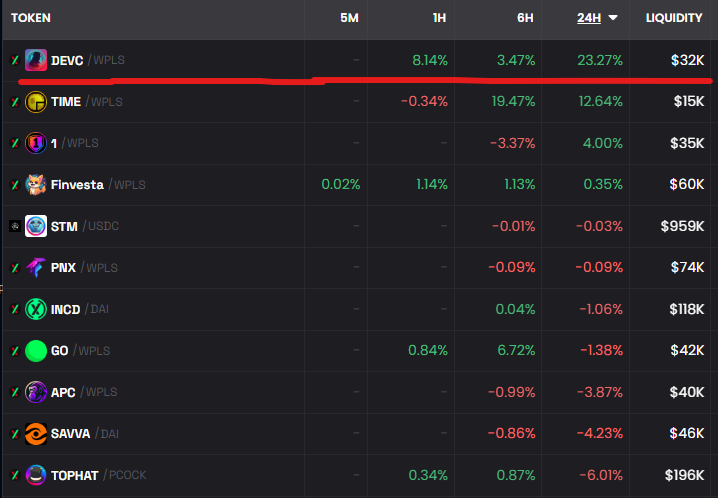Click TIME 6H change 19.47%
Screen dimensions: 718x498
click(x=513, y=101)
